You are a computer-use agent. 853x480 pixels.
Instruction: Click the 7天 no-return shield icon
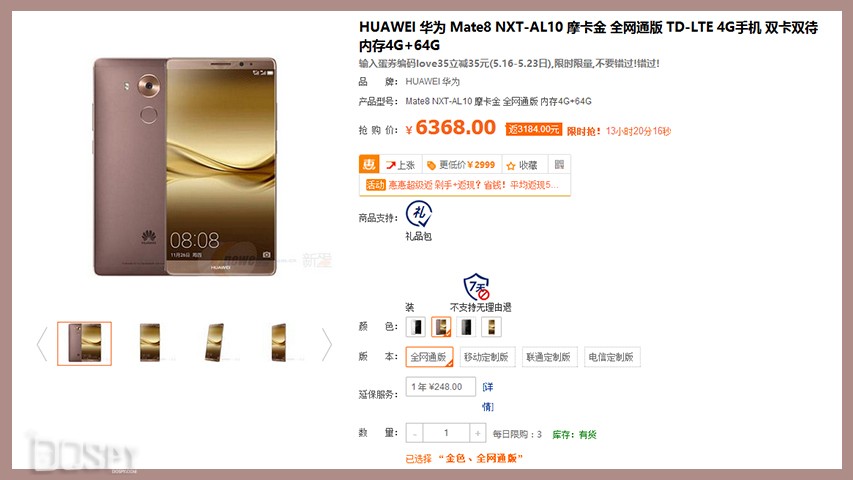(x=477, y=287)
